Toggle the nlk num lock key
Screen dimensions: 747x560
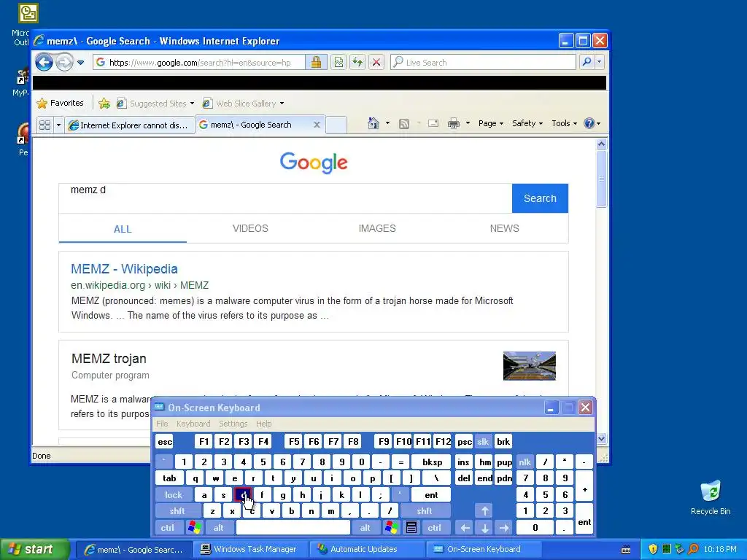[525, 462]
